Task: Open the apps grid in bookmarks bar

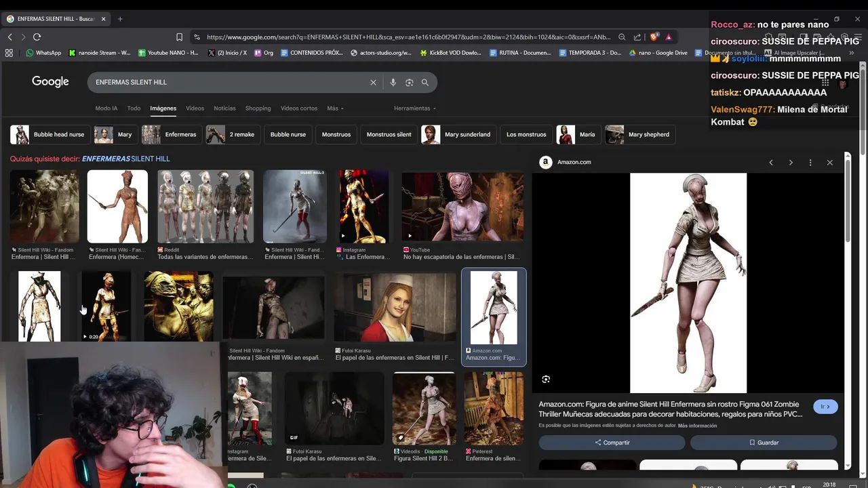Action: (9, 53)
